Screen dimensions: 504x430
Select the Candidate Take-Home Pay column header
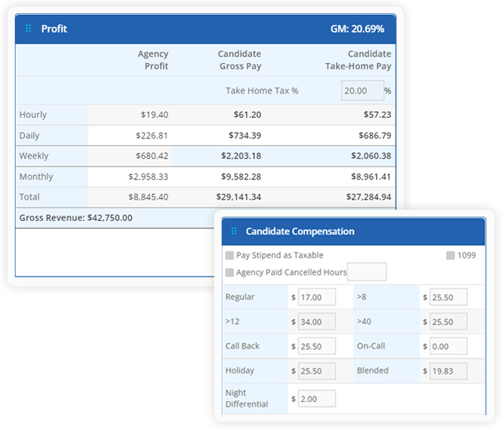coord(358,60)
